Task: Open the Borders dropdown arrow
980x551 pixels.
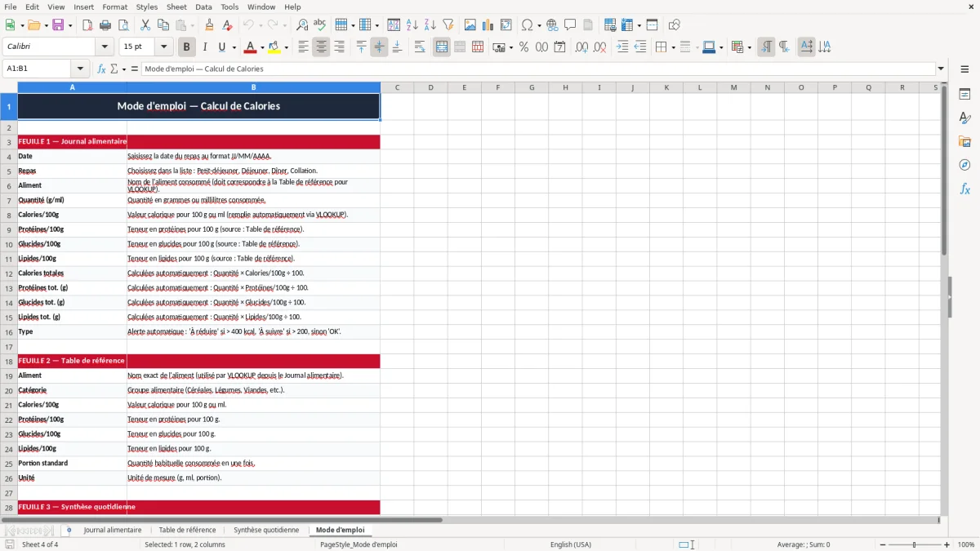Action: click(674, 47)
